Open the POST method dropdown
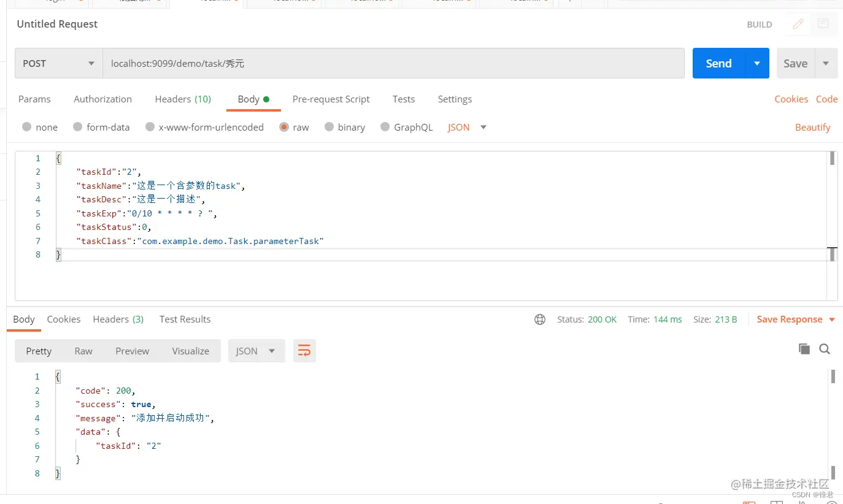Screen dimensions: 843x504 click(x=59, y=63)
